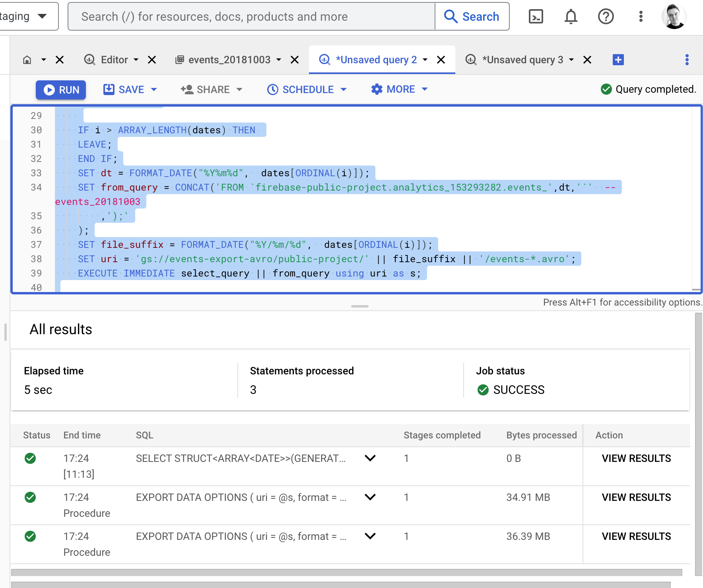The height and width of the screenshot is (588, 703).
Task: Open the notifications bell
Action: pyautogui.click(x=571, y=17)
